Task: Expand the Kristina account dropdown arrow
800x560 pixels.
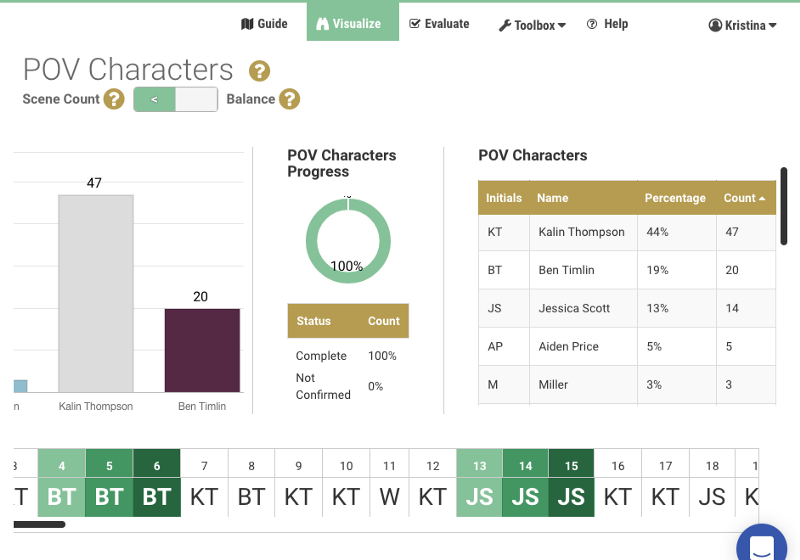Action: pyautogui.click(x=773, y=25)
